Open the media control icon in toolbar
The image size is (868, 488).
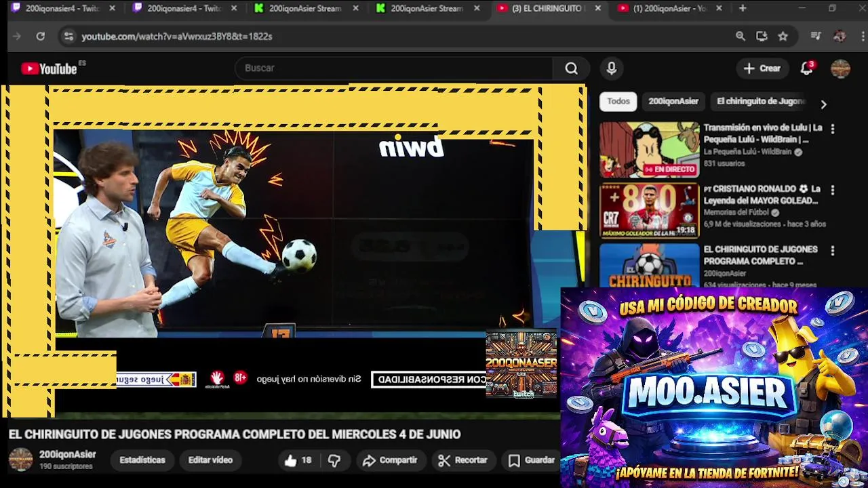tap(816, 36)
